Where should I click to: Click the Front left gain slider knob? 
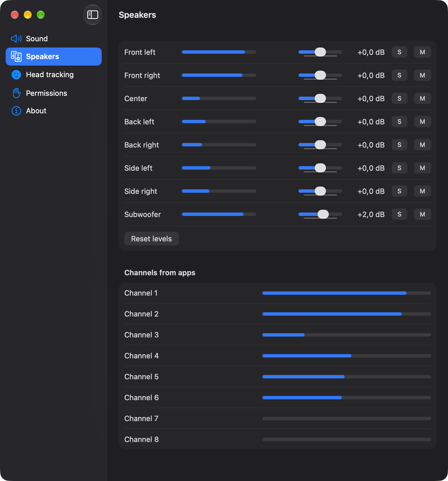(320, 52)
